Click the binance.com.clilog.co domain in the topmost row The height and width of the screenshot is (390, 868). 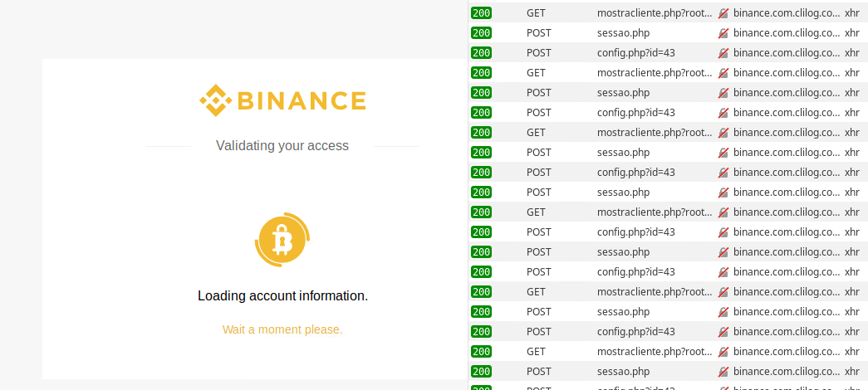[786, 13]
